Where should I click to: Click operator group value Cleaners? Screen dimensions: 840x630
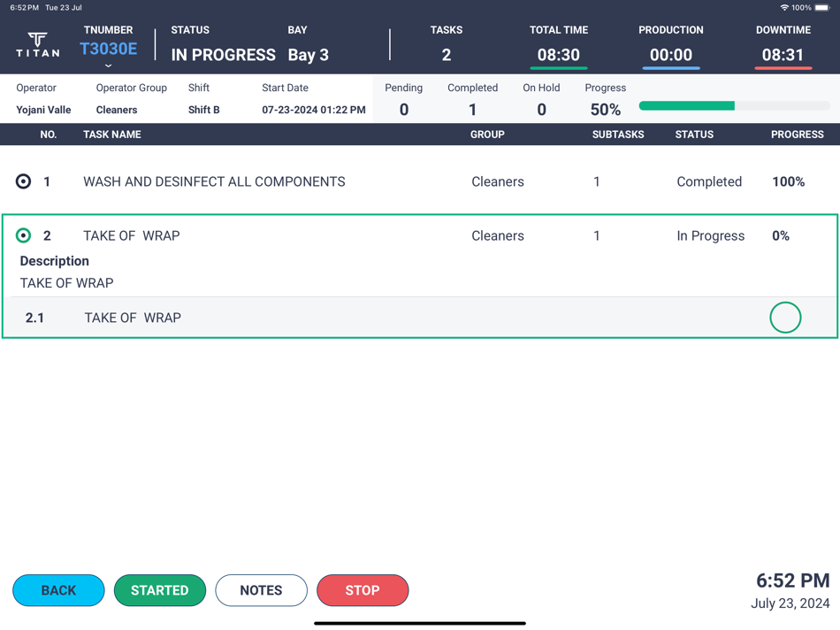[116, 110]
